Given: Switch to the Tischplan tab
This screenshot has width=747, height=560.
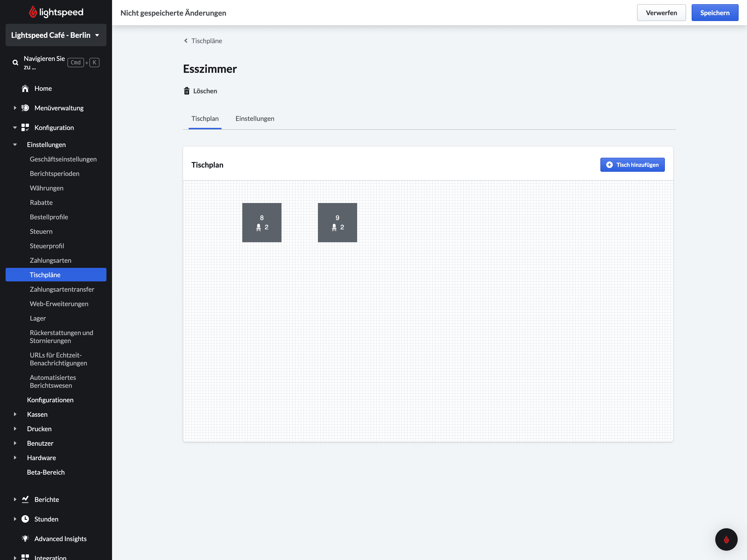Looking at the screenshot, I should pyautogui.click(x=205, y=119).
